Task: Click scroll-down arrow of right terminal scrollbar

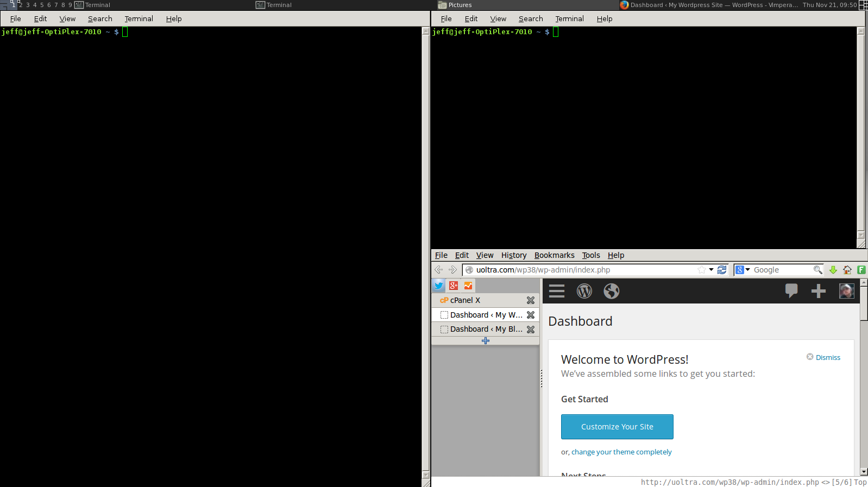Action: (x=861, y=235)
